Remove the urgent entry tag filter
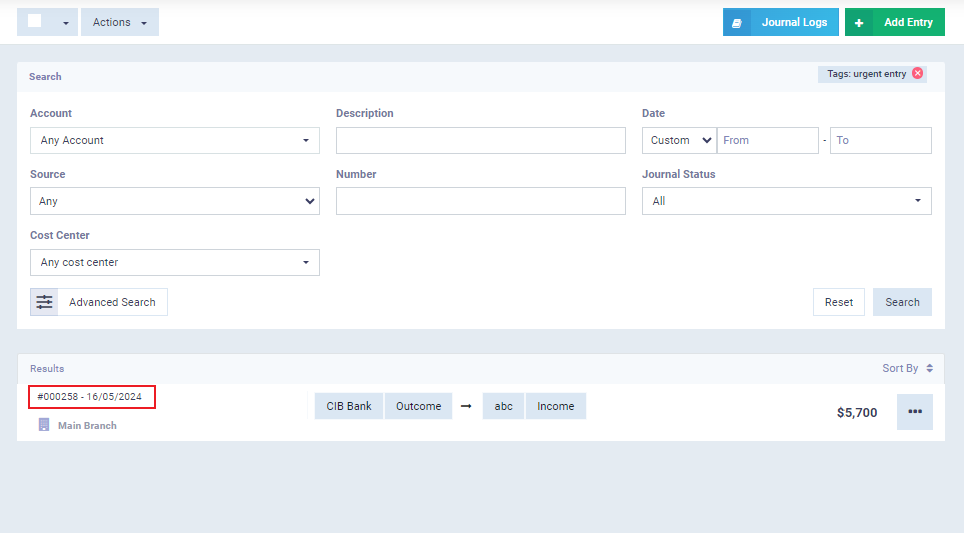This screenshot has height=533, width=964. 917,73
